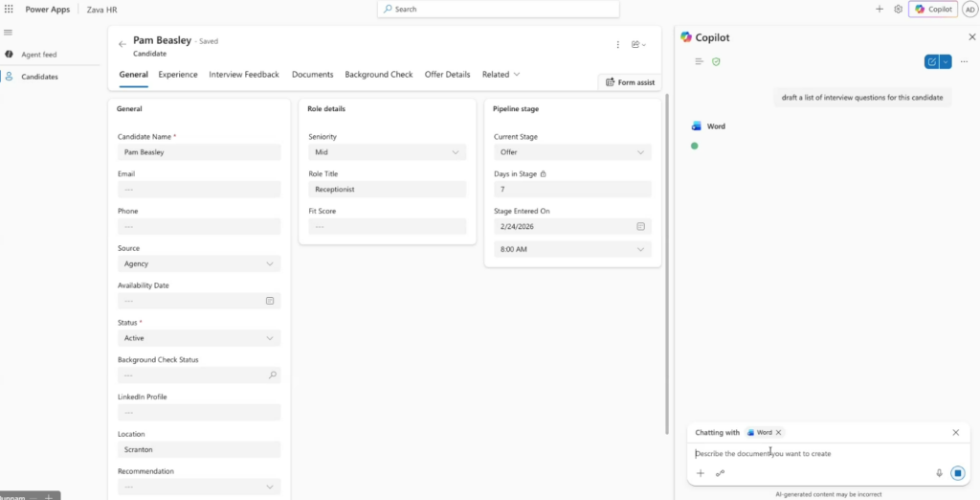
Task: Toggle the Copilot pane from top bar
Action: (x=933, y=9)
